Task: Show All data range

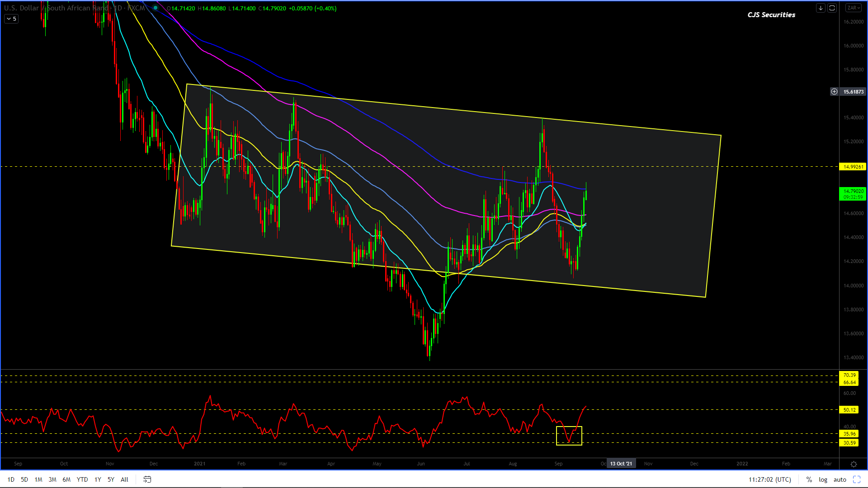Action: (x=124, y=479)
